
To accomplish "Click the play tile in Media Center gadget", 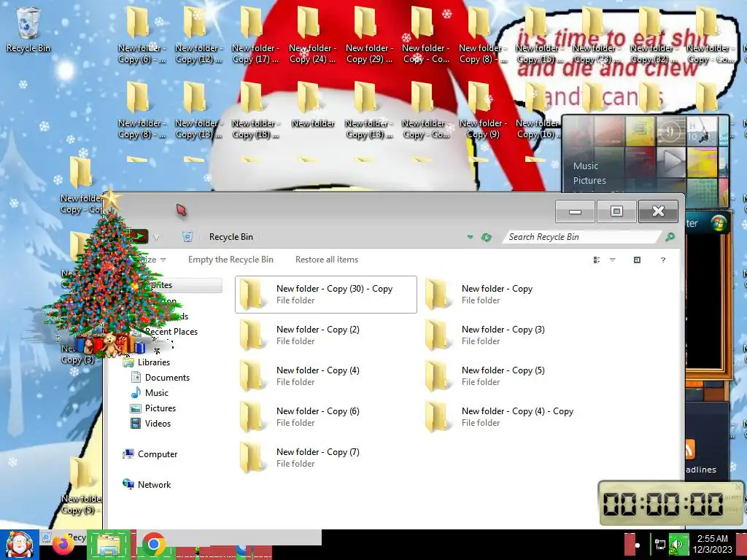I will click(671, 162).
